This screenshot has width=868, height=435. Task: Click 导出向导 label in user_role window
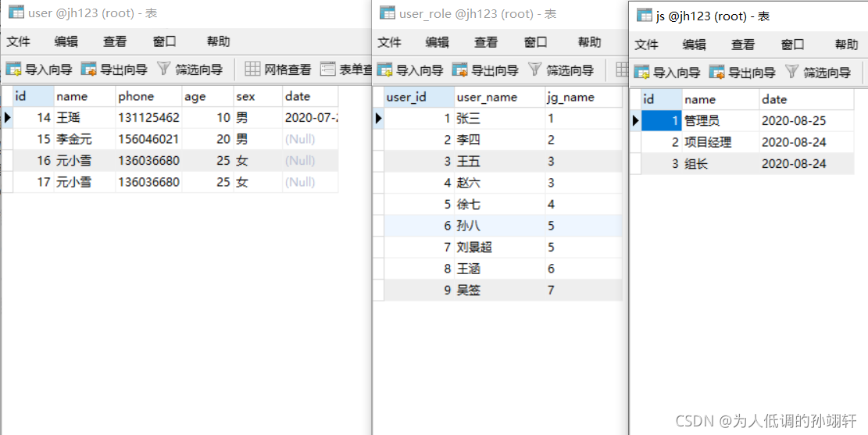pyautogui.click(x=495, y=70)
